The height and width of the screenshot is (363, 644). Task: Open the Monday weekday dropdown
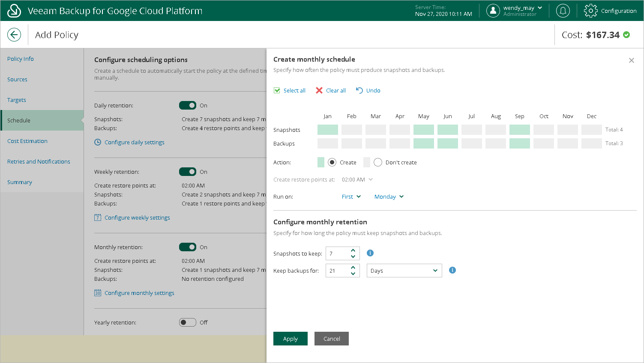pos(389,196)
